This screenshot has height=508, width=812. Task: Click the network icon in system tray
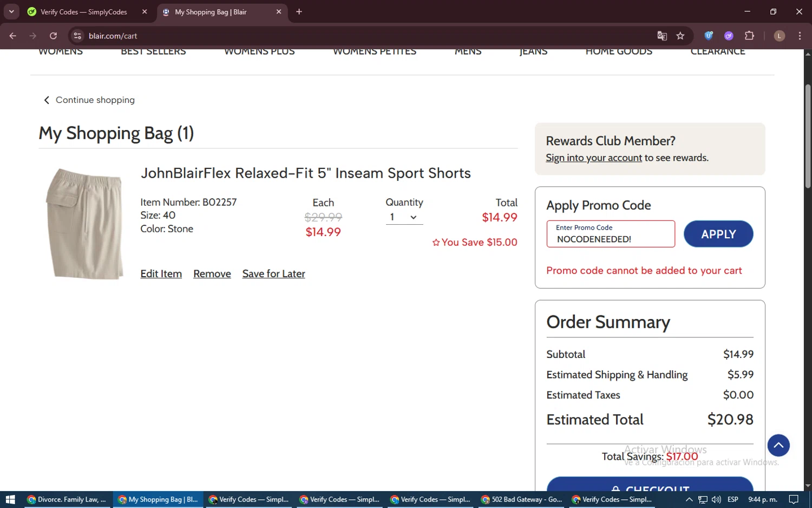[x=703, y=499]
